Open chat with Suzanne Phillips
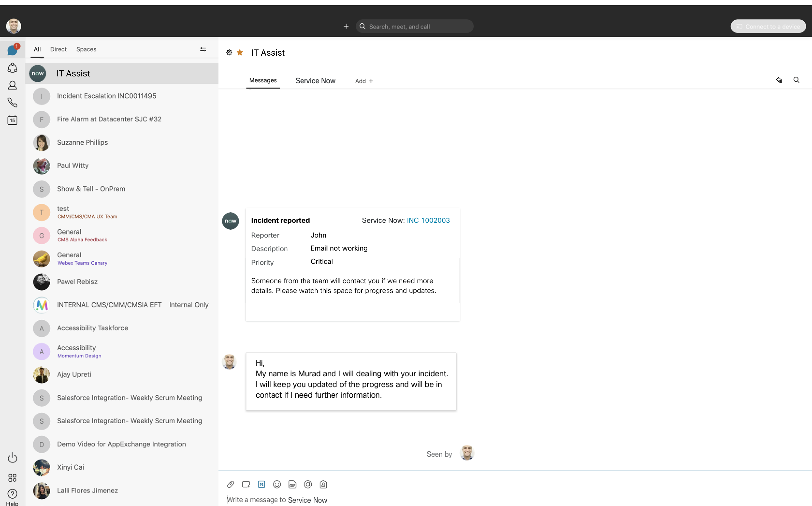 [122, 142]
